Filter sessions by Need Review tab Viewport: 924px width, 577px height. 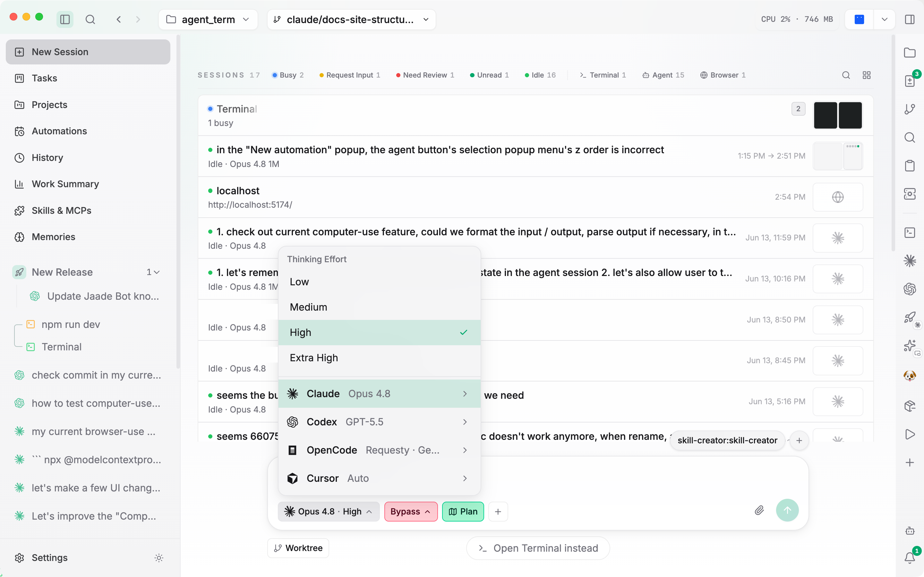pyautogui.click(x=425, y=75)
